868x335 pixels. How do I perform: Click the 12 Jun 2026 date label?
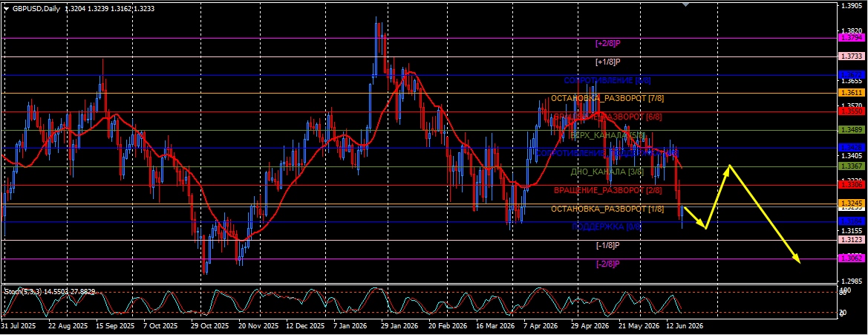pos(685,326)
